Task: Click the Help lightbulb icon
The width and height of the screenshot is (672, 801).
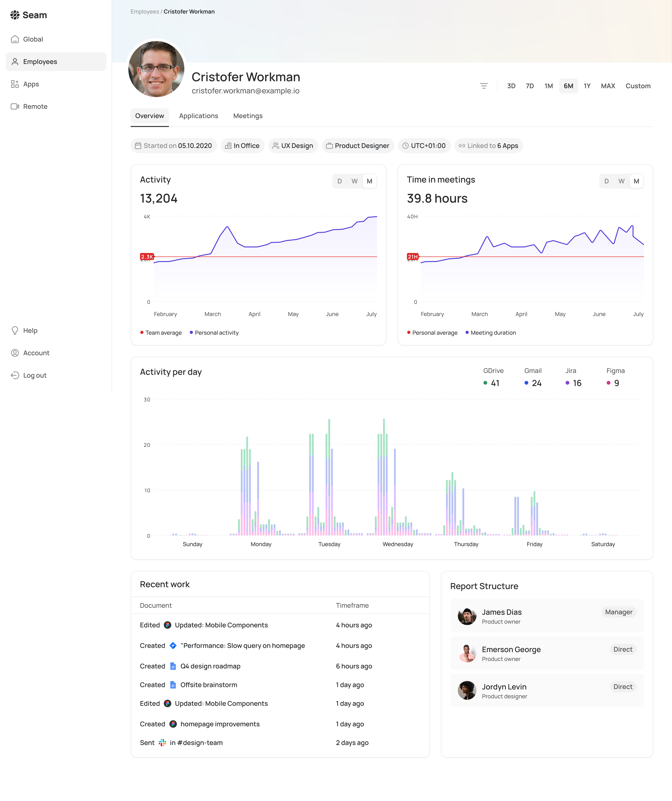Action: point(15,330)
